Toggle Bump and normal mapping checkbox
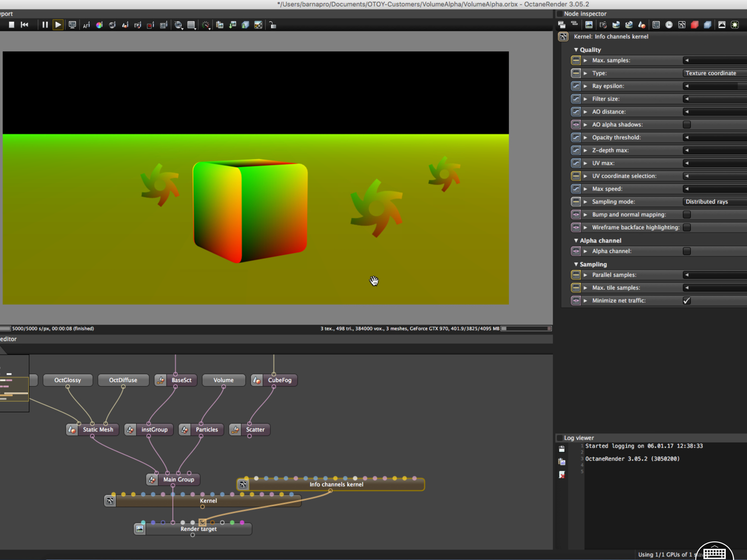Viewport: 747px width, 560px height. pos(687,214)
